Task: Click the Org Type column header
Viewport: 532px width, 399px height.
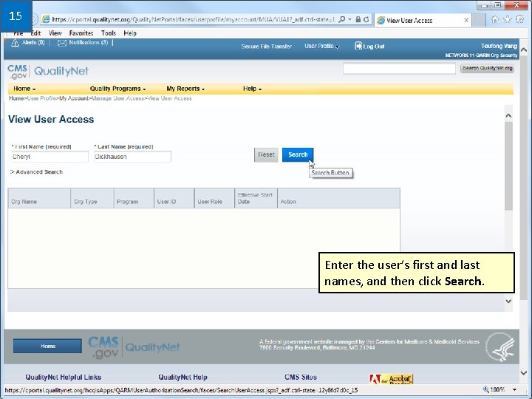Action: pos(92,199)
